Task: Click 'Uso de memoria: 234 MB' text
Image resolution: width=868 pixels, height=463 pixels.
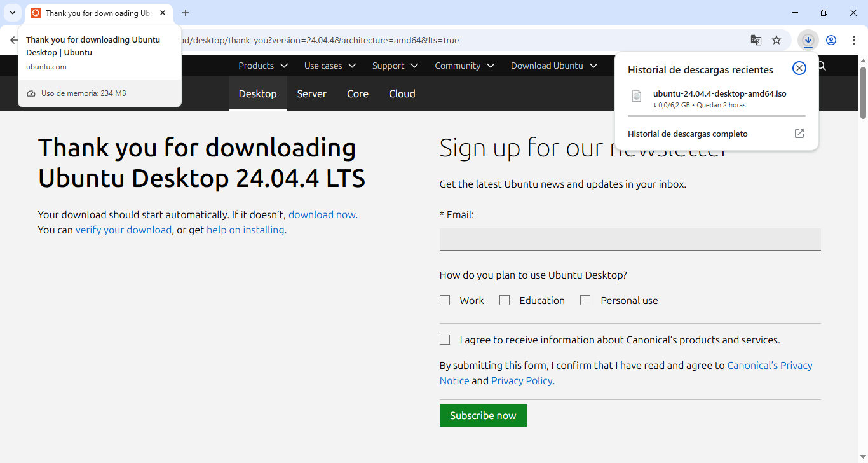Action: click(84, 93)
